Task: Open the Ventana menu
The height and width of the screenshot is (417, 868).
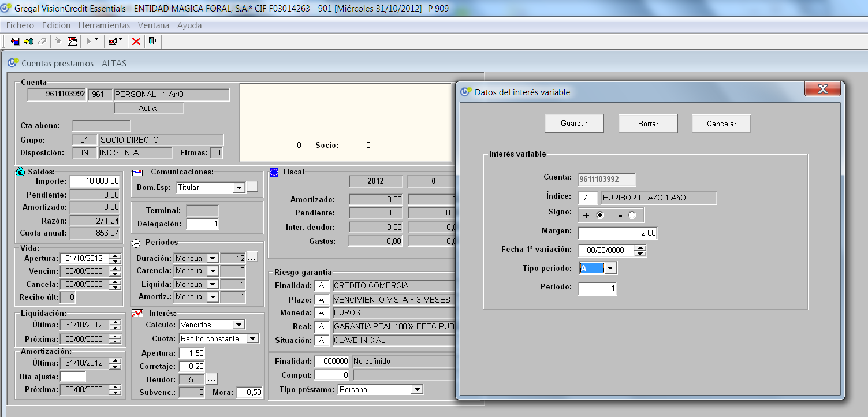Action: [x=154, y=25]
